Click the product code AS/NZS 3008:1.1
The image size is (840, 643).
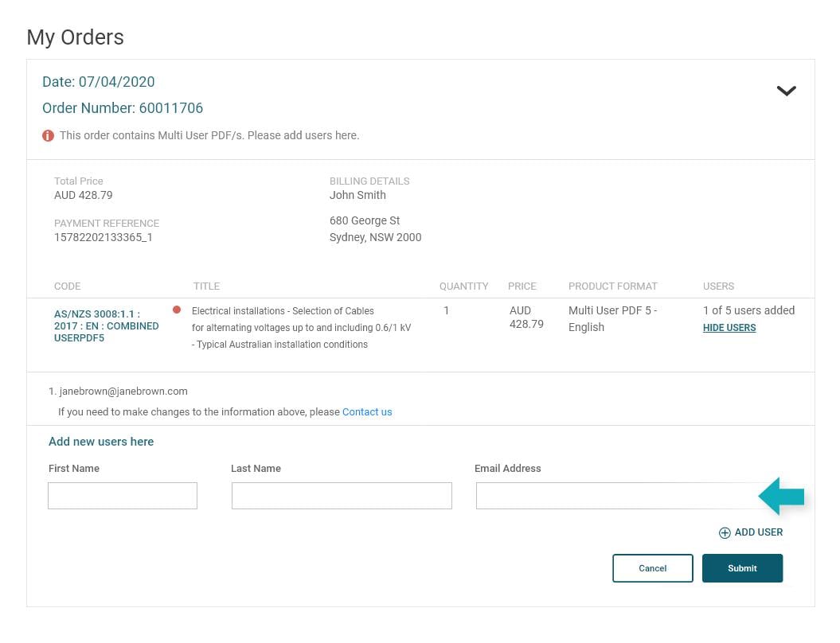[x=105, y=325]
